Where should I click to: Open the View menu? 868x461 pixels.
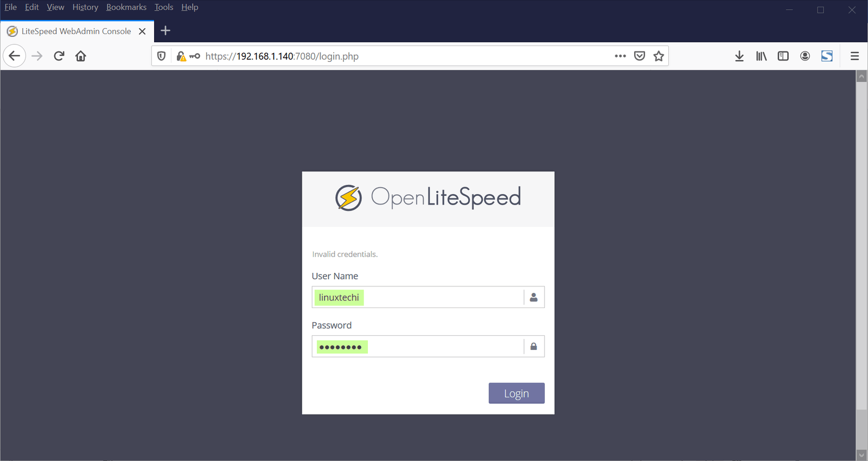click(x=55, y=7)
